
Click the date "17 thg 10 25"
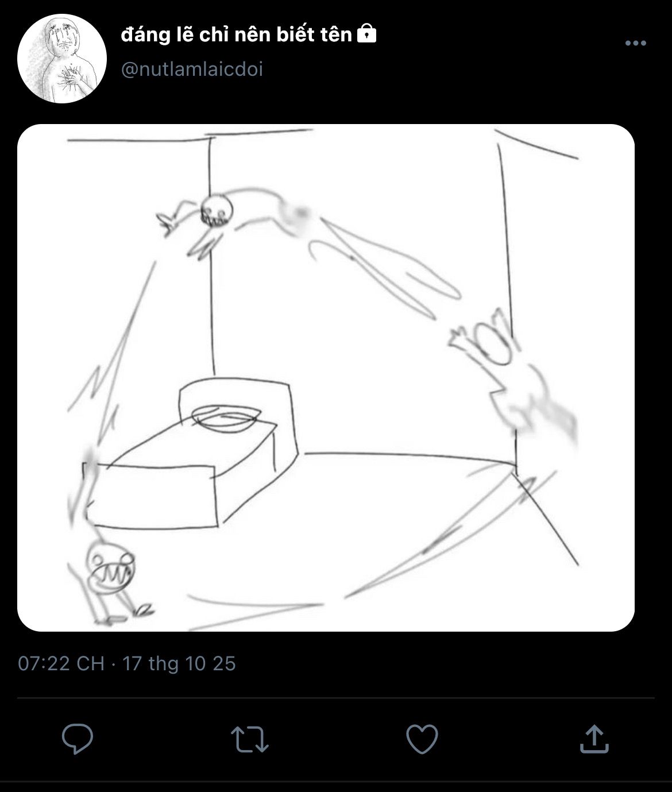coord(179,664)
